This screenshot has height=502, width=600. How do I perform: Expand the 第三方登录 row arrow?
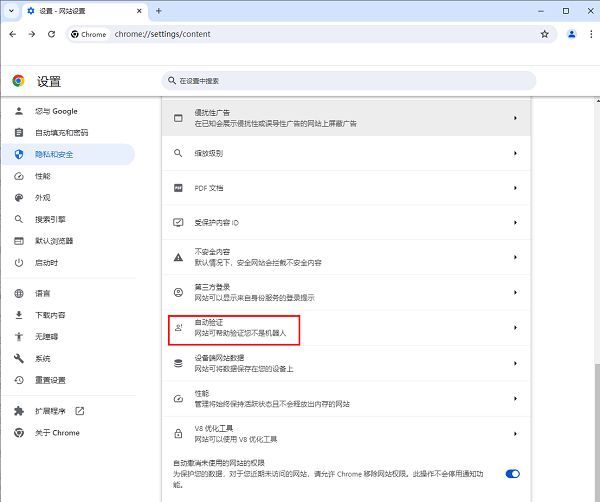[515, 292]
